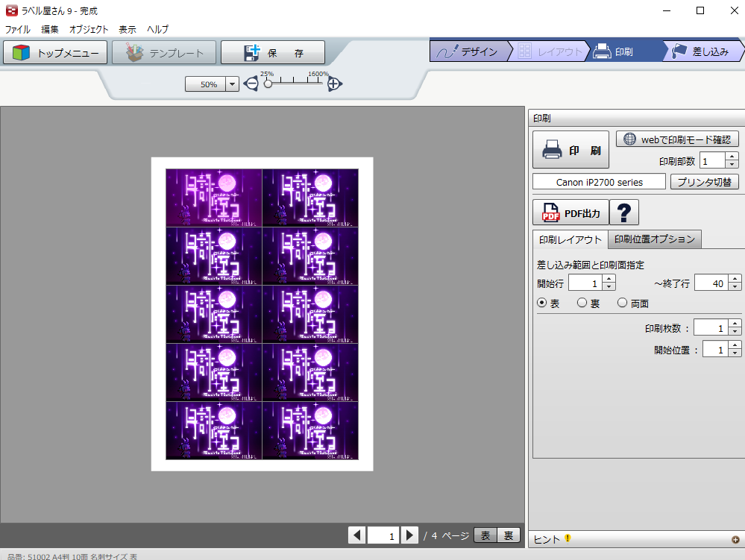Click the Canon iP2700 series printer field
The width and height of the screenshot is (745, 560).
pos(599,182)
